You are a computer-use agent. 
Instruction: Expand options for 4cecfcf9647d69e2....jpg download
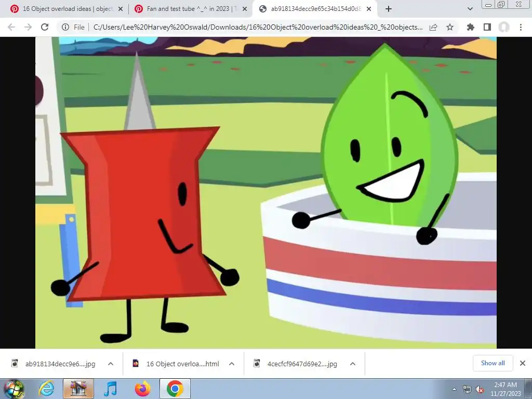[x=353, y=364]
